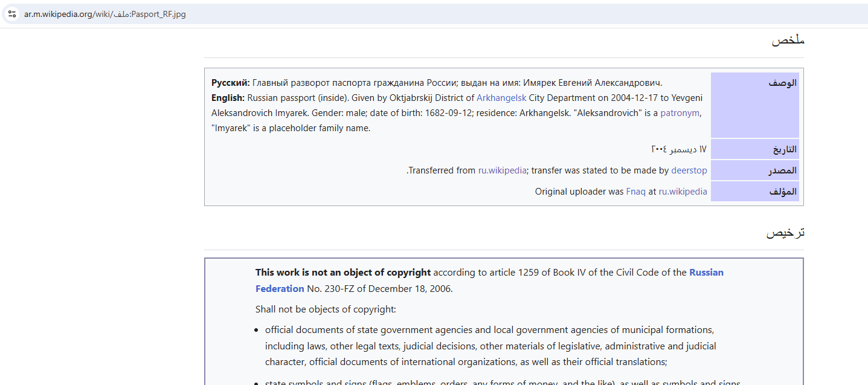Open ru.wikipedia link in the المصدر row
This screenshot has width=868, height=385.
point(502,170)
